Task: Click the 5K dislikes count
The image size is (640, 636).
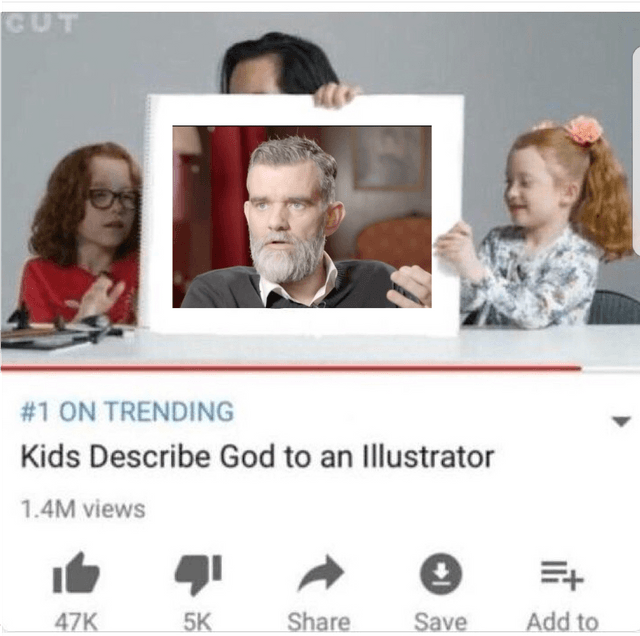Action: pos(198,622)
